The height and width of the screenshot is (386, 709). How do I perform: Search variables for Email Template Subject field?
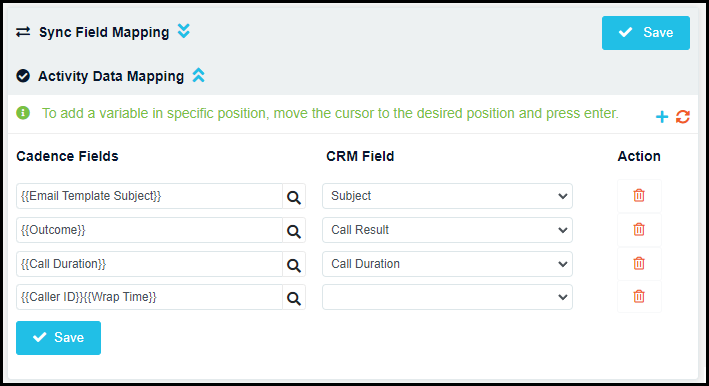(294, 196)
